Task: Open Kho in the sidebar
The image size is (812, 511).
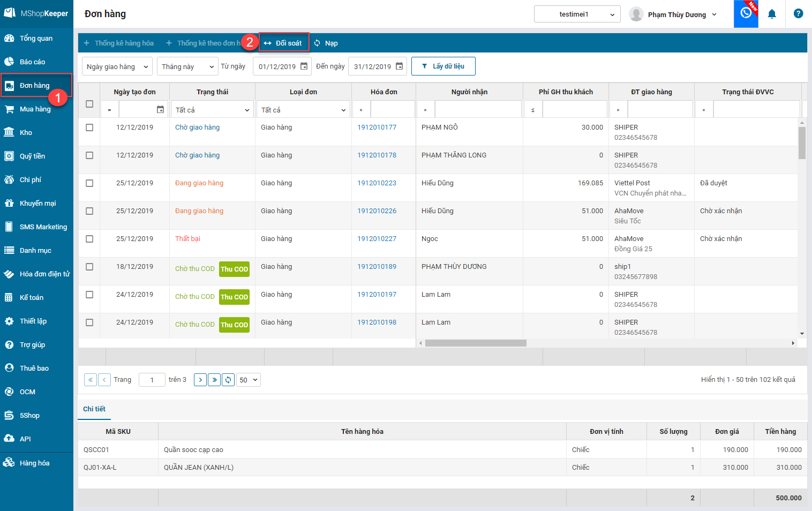Action: pos(26,132)
